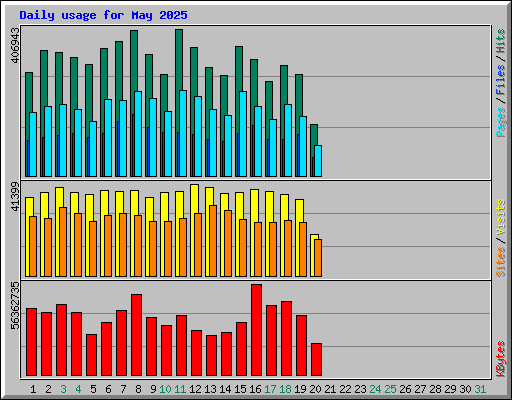Click the Hits legend label
This screenshot has width=512, height=400.
501,41
